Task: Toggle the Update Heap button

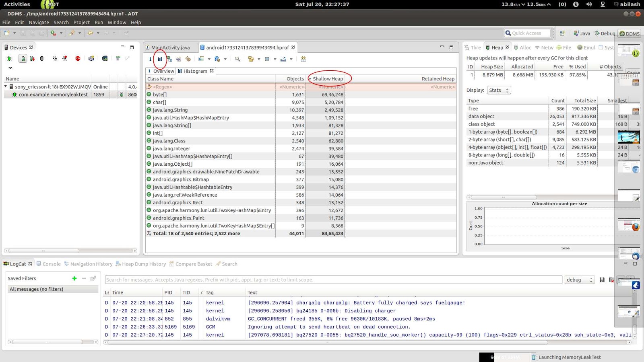Action: [23, 59]
